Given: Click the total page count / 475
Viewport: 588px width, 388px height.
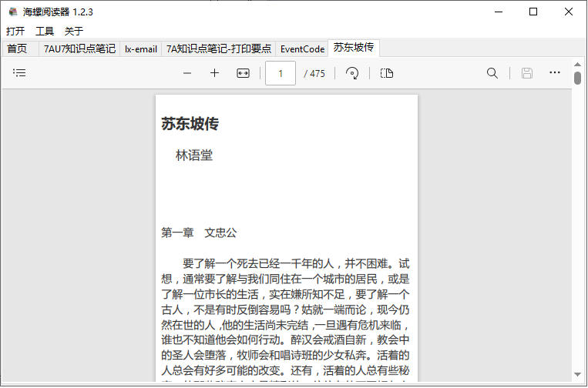Looking at the screenshot, I should tap(314, 73).
